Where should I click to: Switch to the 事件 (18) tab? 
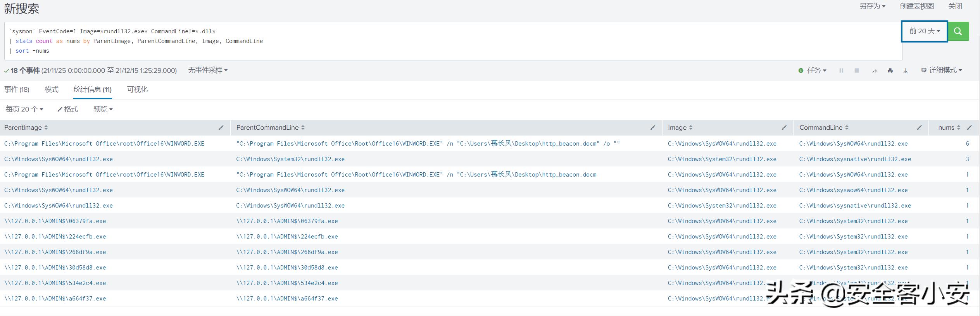point(17,89)
